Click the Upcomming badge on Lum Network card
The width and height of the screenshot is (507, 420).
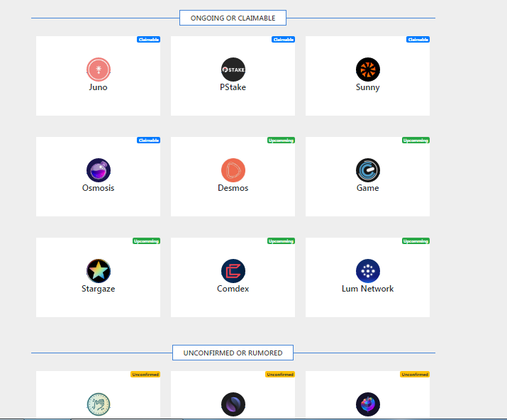coord(416,241)
